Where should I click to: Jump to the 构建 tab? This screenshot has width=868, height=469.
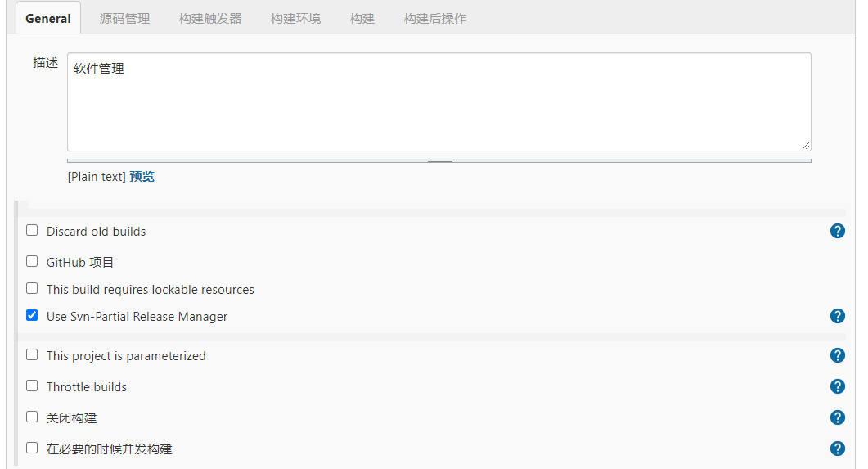coord(362,18)
